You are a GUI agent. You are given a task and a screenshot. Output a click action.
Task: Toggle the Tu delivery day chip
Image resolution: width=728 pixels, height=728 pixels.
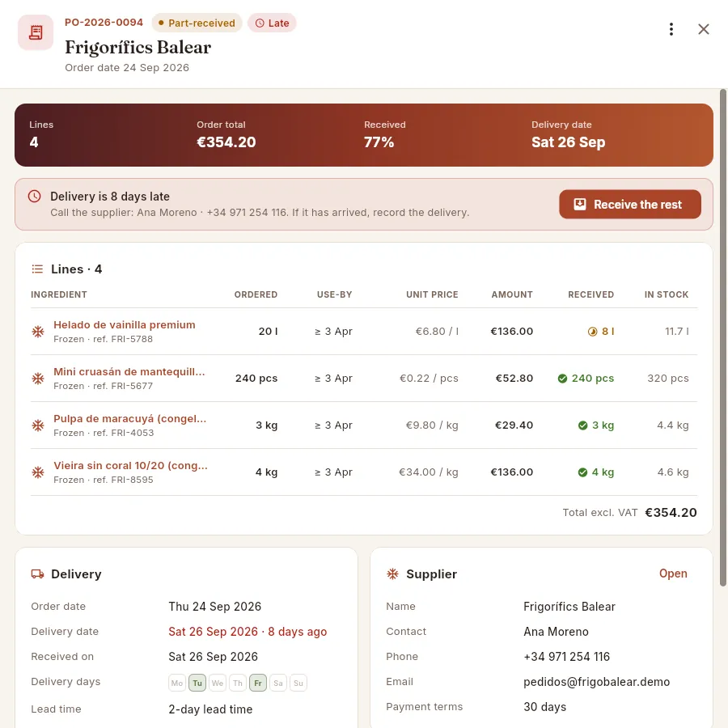point(197,683)
